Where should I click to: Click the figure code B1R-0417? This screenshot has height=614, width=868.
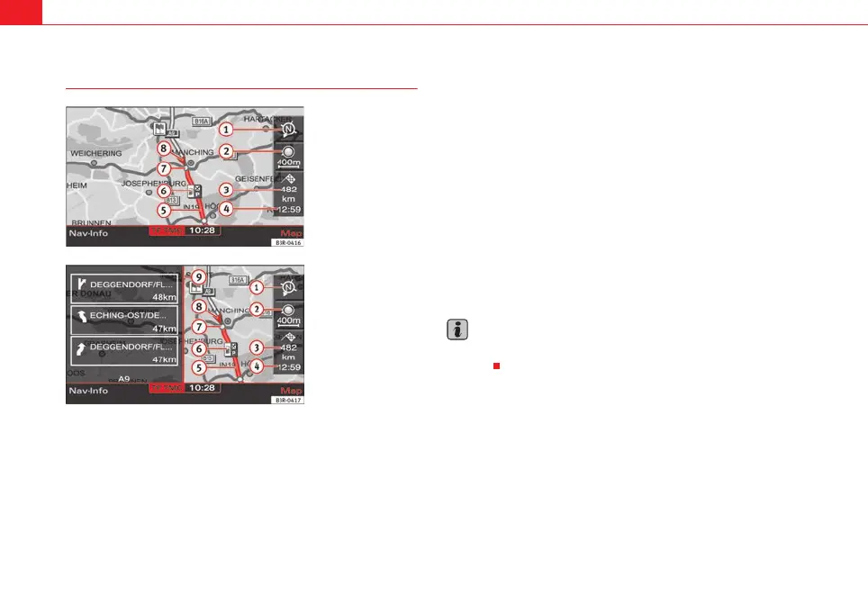(x=288, y=401)
